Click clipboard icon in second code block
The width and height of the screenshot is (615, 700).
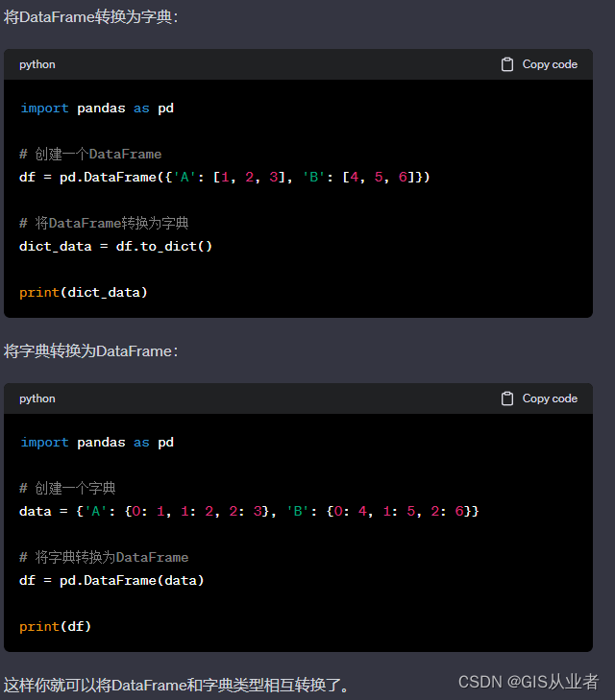(507, 398)
